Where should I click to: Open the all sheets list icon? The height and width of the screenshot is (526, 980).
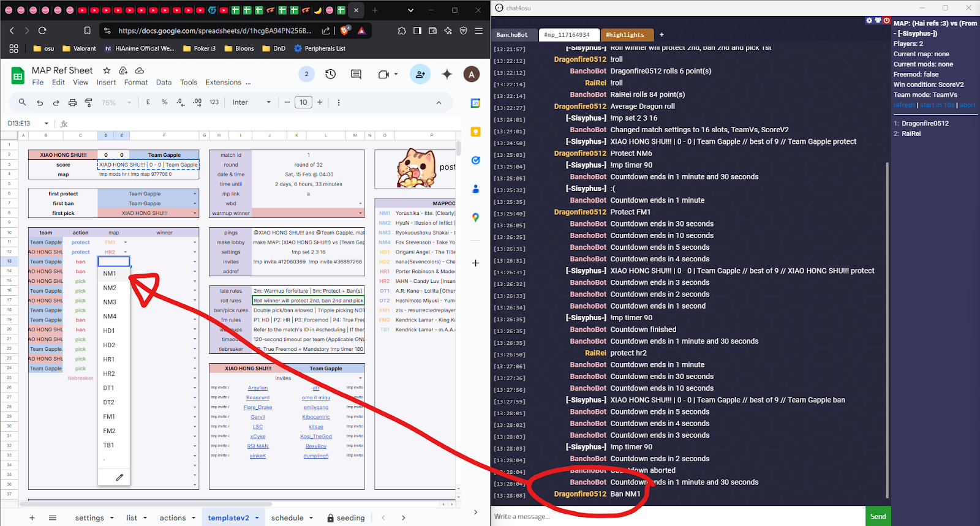(53, 517)
